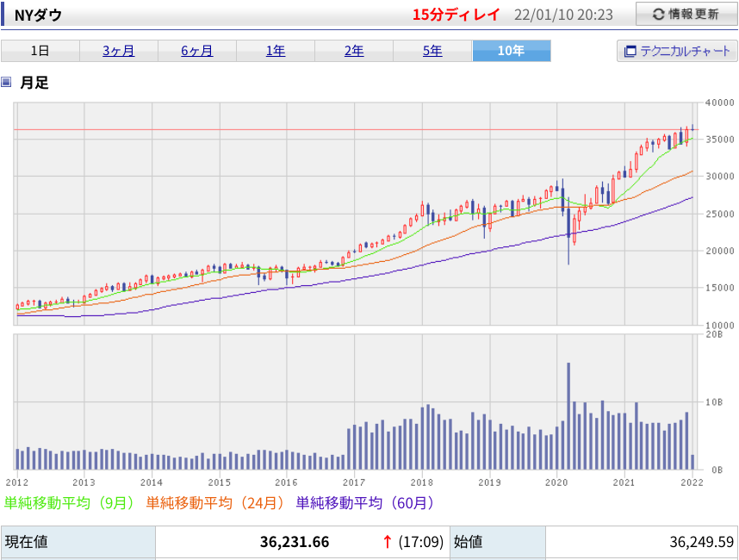Click the 月足 square bullet icon

(6, 82)
